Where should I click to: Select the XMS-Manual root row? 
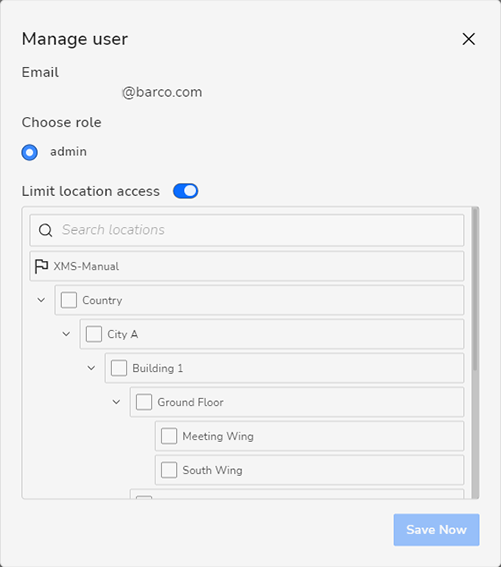tap(247, 266)
